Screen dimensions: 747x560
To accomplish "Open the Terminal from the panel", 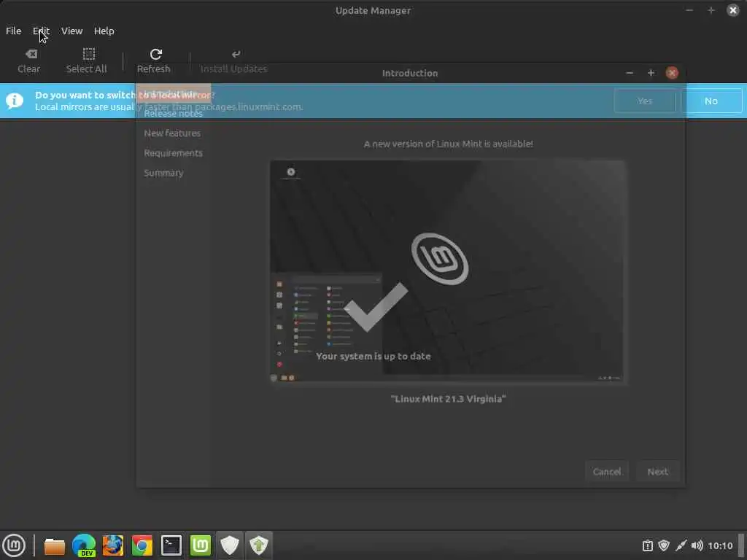I will pyautogui.click(x=171, y=545).
